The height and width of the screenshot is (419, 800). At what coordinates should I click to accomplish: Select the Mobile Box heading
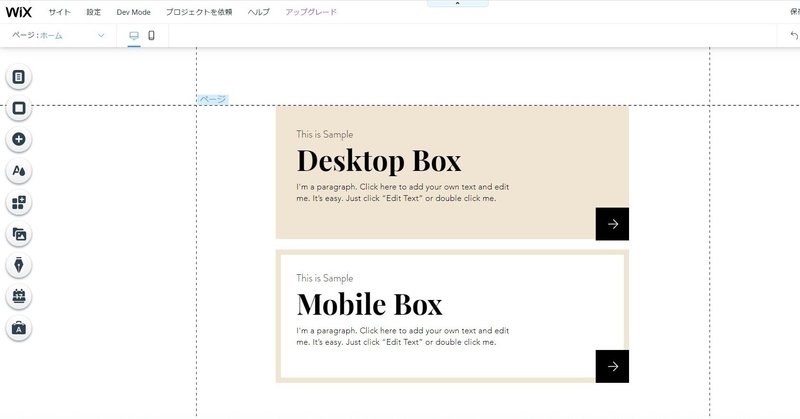(x=369, y=305)
